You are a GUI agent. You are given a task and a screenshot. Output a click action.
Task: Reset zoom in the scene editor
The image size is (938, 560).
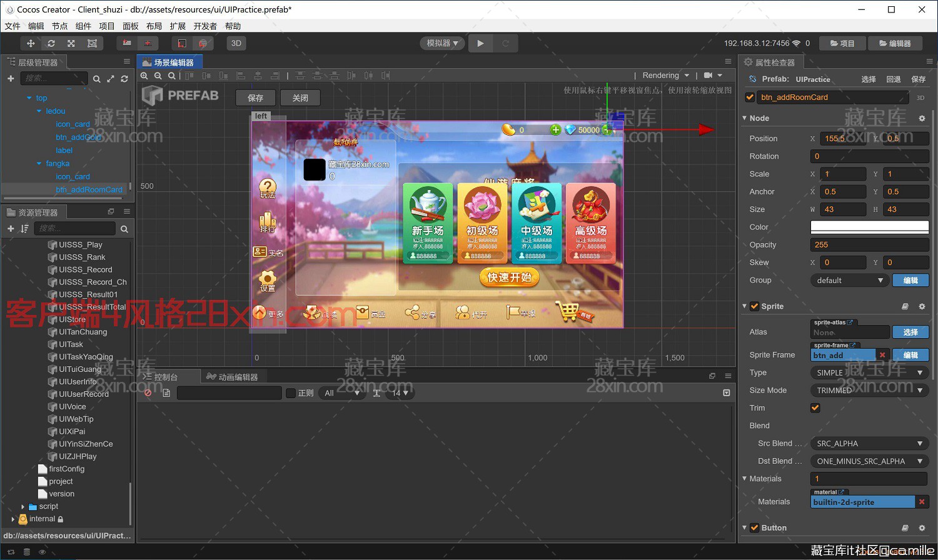click(x=171, y=76)
